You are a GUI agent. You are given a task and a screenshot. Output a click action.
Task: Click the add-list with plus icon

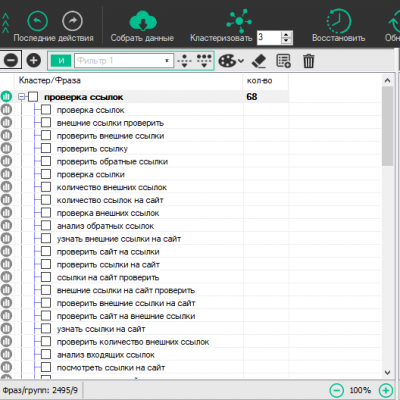pos(284,61)
